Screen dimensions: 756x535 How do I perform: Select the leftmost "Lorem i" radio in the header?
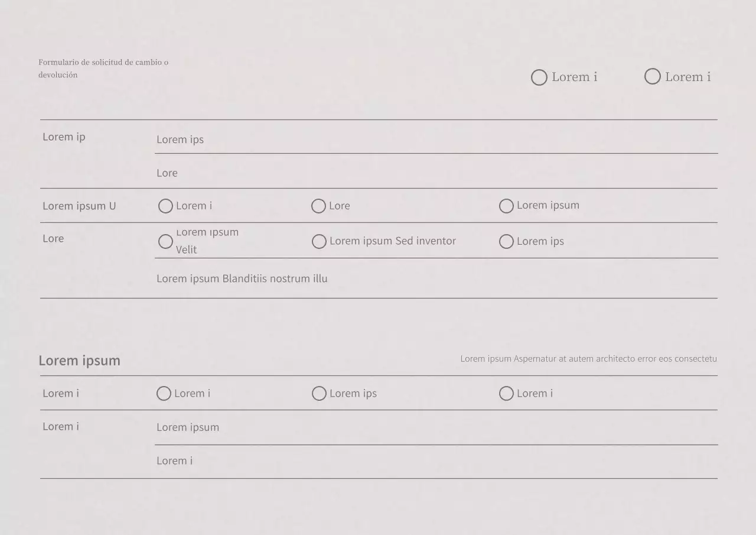click(539, 77)
